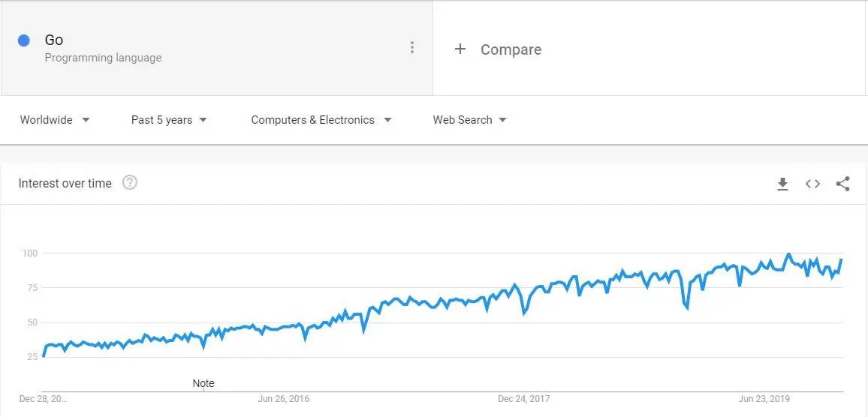868x417 pixels.
Task: Click the Jun 23, 2019 axis label
Action: tap(764, 399)
